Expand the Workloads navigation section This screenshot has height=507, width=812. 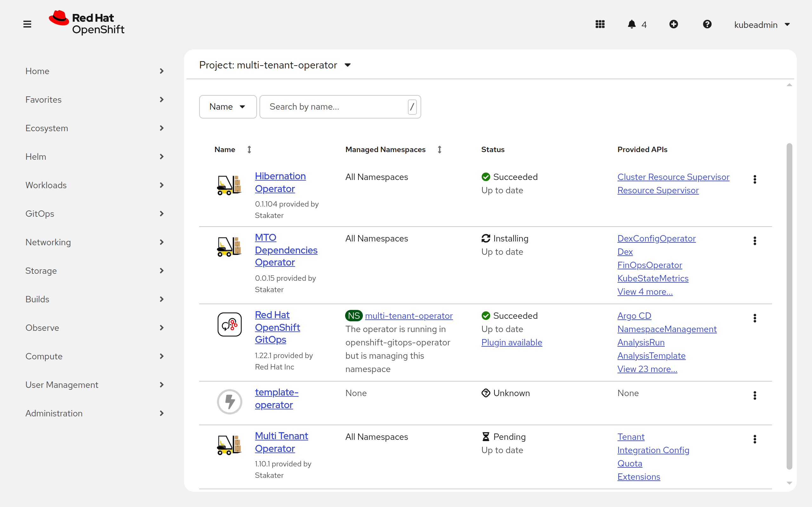(x=95, y=185)
